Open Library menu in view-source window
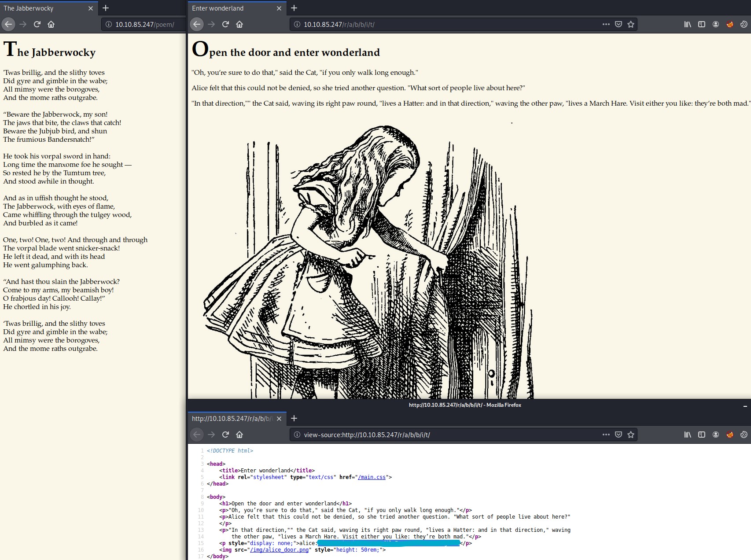The width and height of the screenshot is (751, 560). click(688, 435)
